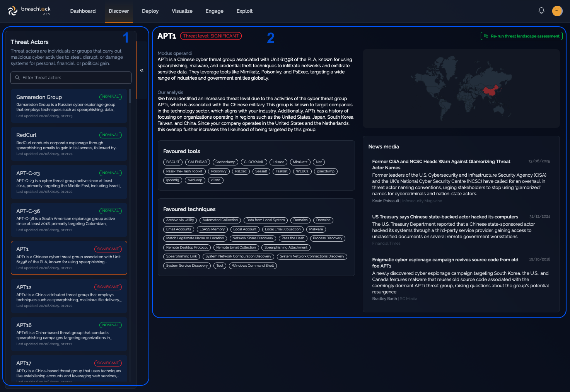Viewport: 570px width, 392px height.
Task: Focus the Filter threat actors field
Action: click(x=71, y=78)
